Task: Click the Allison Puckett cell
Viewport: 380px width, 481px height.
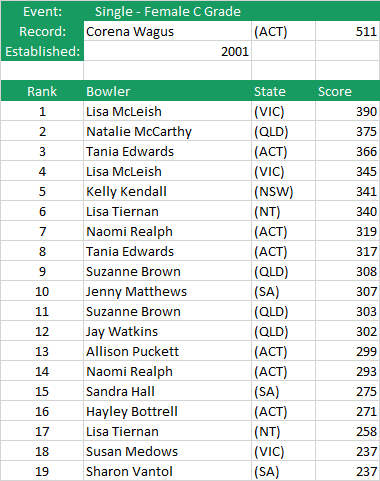Action: click(167, 351)
